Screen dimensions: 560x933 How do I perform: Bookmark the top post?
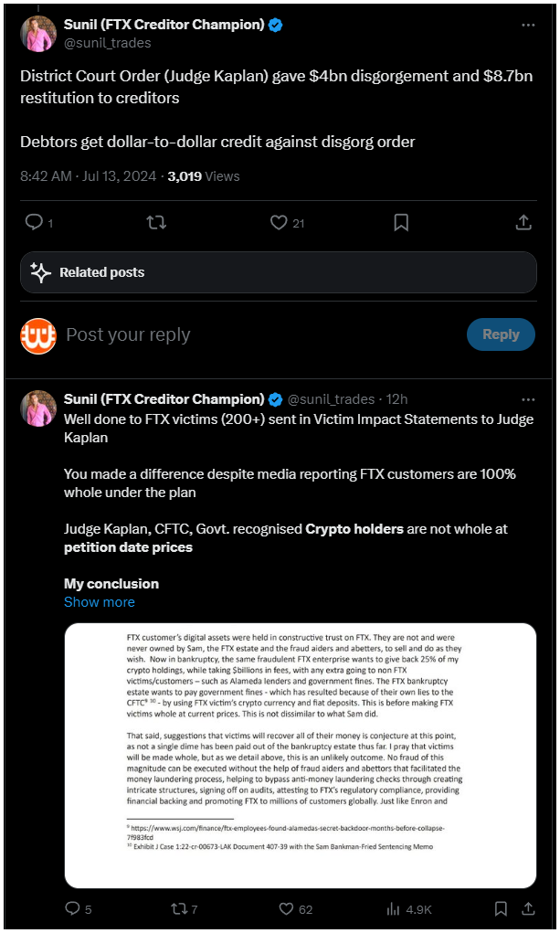pyautogui.click(x=401, y=223)
